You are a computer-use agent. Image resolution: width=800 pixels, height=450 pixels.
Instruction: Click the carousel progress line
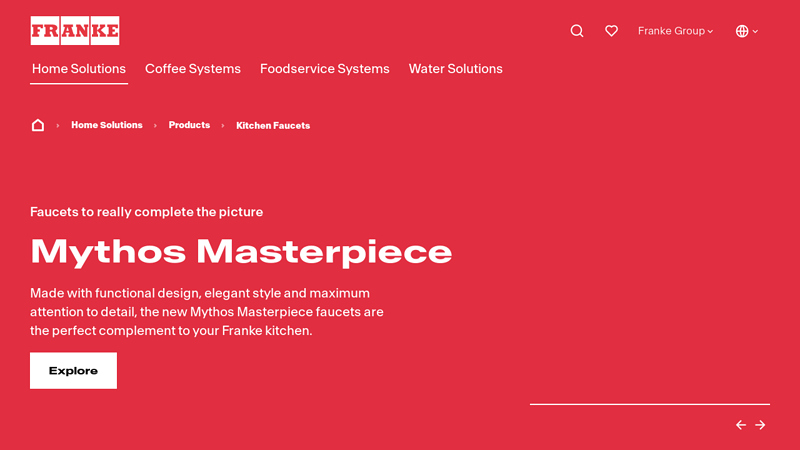point(649,404)
